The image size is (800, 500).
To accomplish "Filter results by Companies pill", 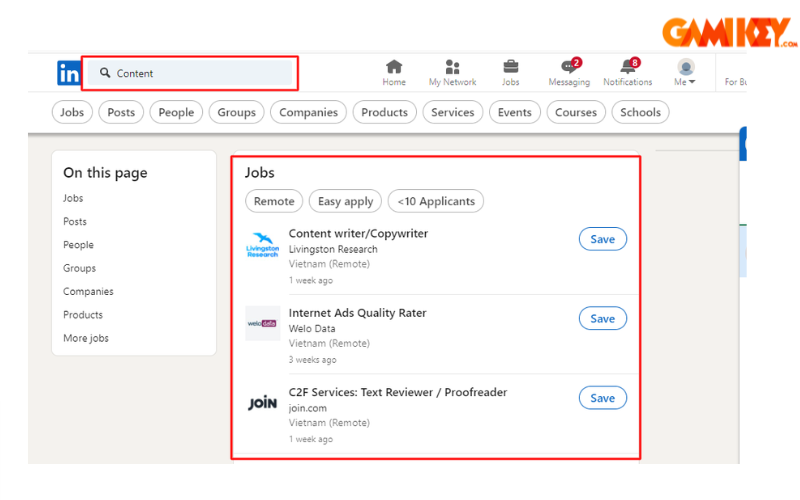I will [x=308, y=112].
